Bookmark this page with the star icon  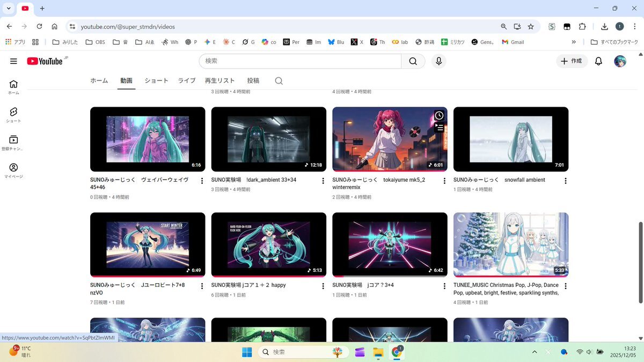(530, 26)
